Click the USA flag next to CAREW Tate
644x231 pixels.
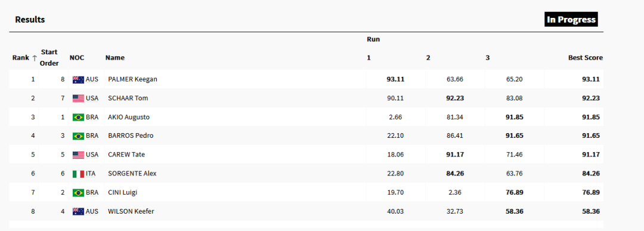point(79,155)
